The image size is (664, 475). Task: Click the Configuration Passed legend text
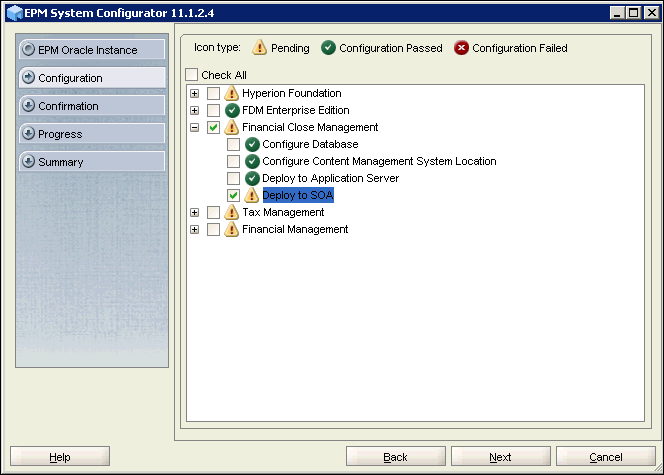click(390, 48)
